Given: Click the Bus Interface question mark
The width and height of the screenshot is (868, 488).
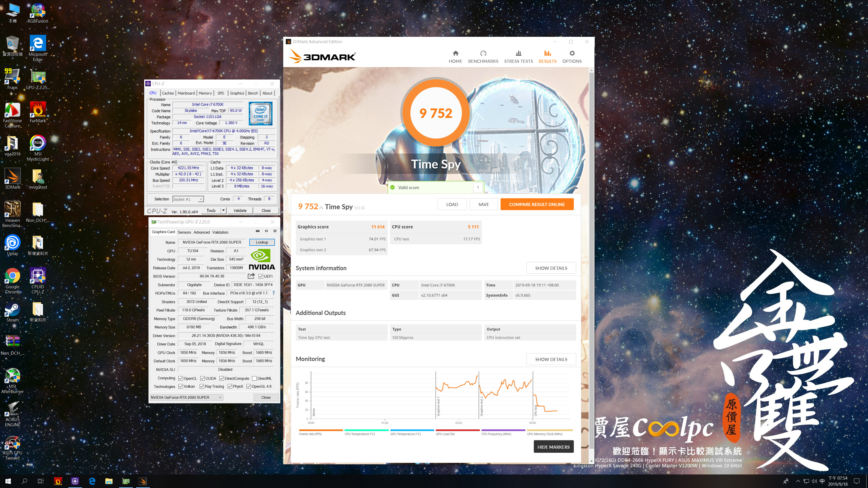Looking at the screenshot, I should pyautogui.click(x=273, y=293).
